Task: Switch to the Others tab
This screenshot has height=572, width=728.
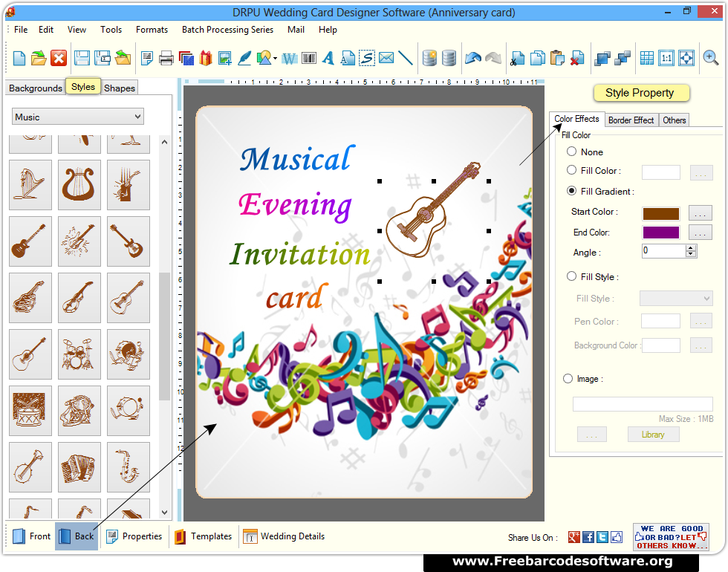Action: coord(675,120)
